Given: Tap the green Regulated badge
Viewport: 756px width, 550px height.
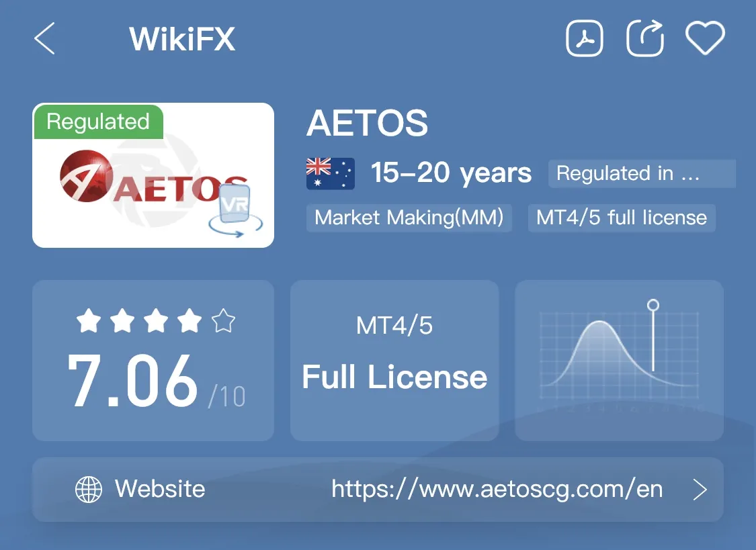Looking at the screenshot, I should click(98, 122).
